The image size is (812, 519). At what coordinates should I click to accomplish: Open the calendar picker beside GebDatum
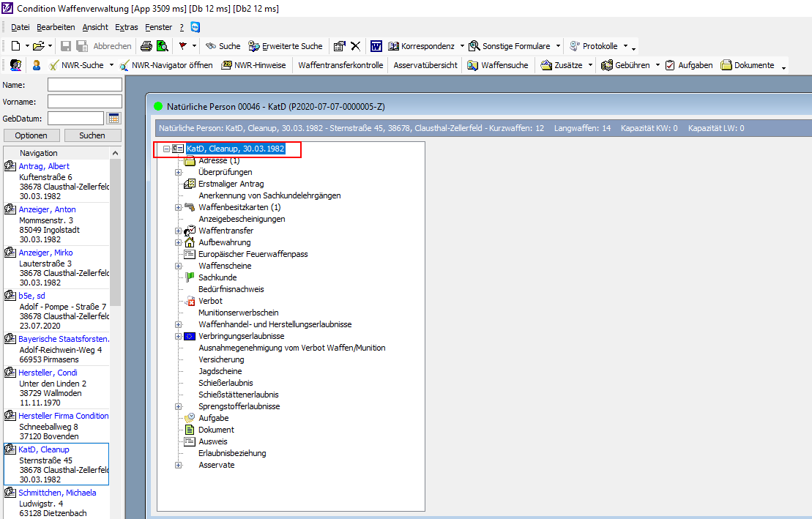pos(113,119)
